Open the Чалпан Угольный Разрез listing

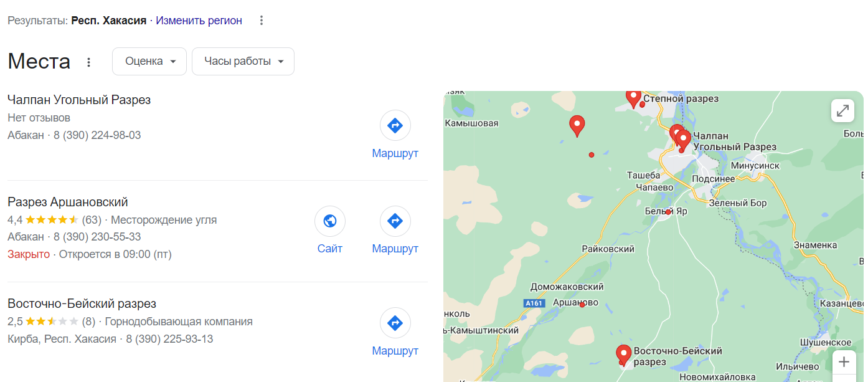point(79,100)
